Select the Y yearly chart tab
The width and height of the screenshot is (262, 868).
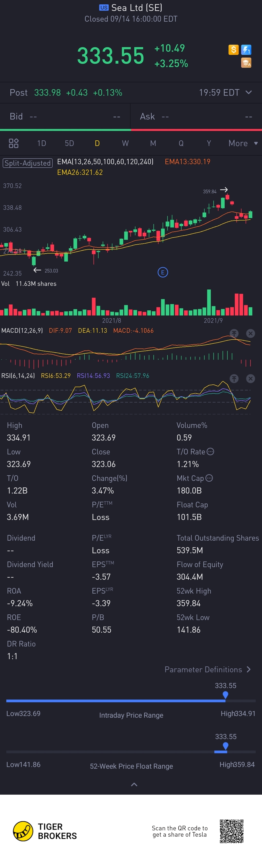point(209,143)
